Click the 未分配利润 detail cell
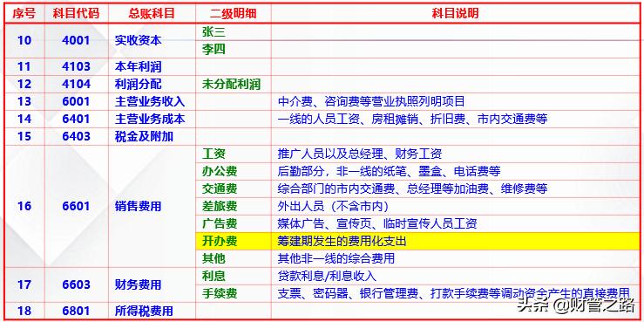Image resolution: width=644 pixels, height=322 pixels. pos(233,84)
